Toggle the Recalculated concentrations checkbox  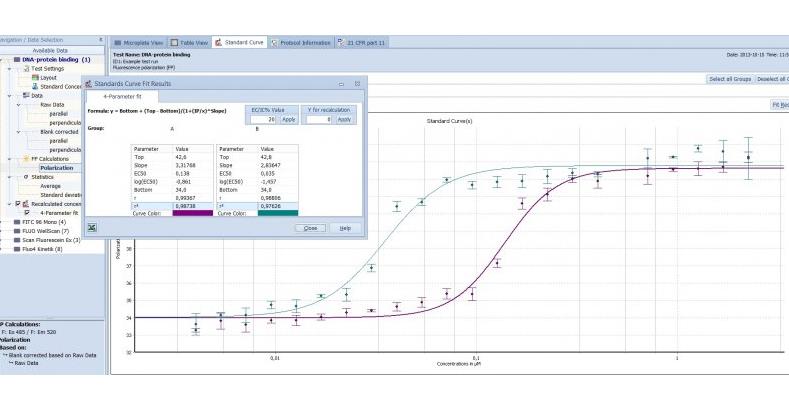[x=17, y=203]
